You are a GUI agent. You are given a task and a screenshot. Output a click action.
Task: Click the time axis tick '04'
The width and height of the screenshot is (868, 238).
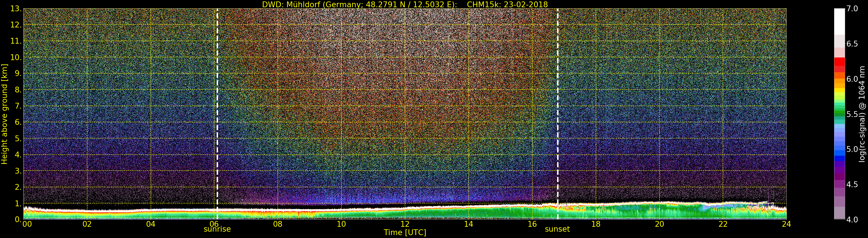(151, 224)
